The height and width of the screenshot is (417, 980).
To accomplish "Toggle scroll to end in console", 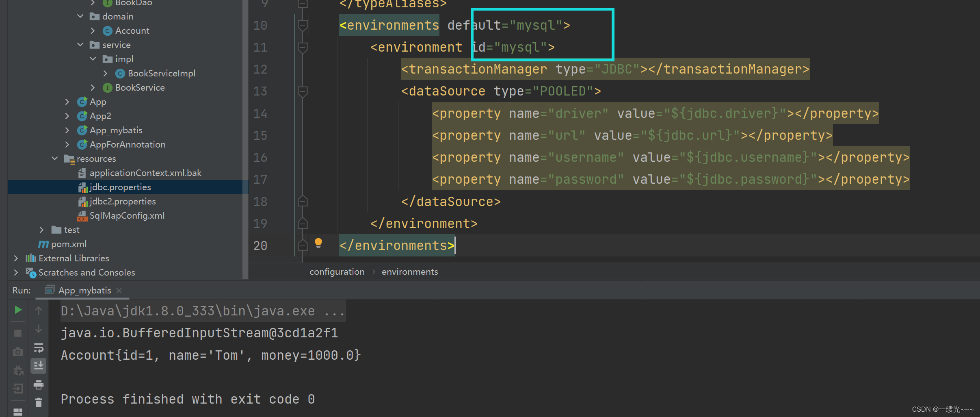I will (x=39, y=365).
